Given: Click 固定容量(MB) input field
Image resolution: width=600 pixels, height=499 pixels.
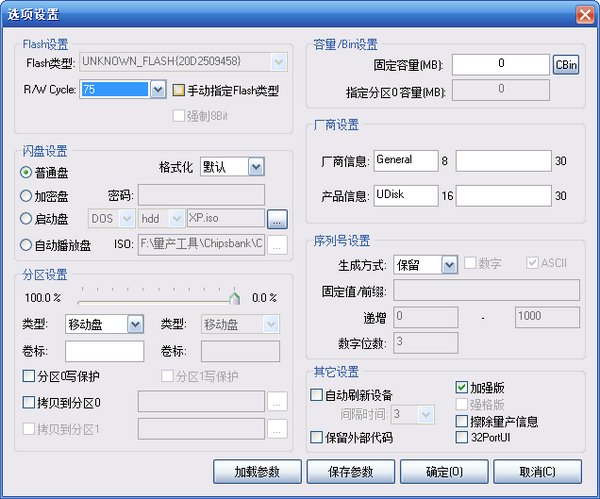Looking at the screenshot, I should coord(500,65).
